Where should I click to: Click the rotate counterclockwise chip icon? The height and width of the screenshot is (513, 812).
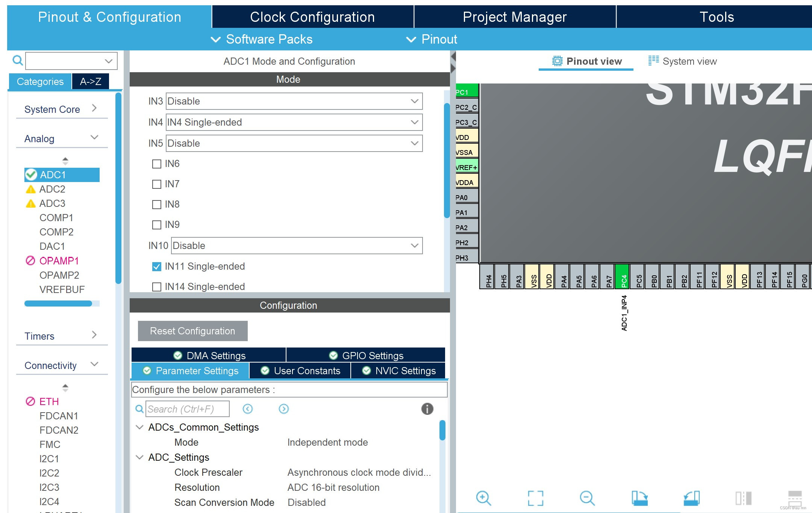tap(691, 498)
